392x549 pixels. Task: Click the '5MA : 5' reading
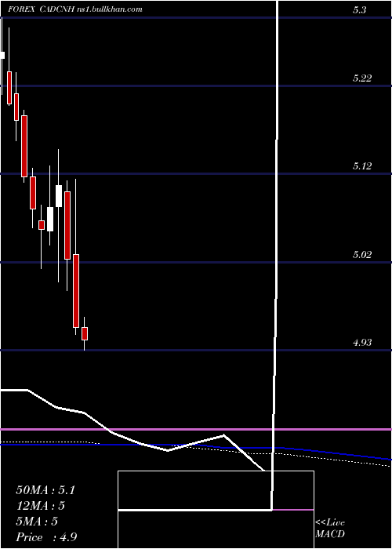tap(37, 522)
